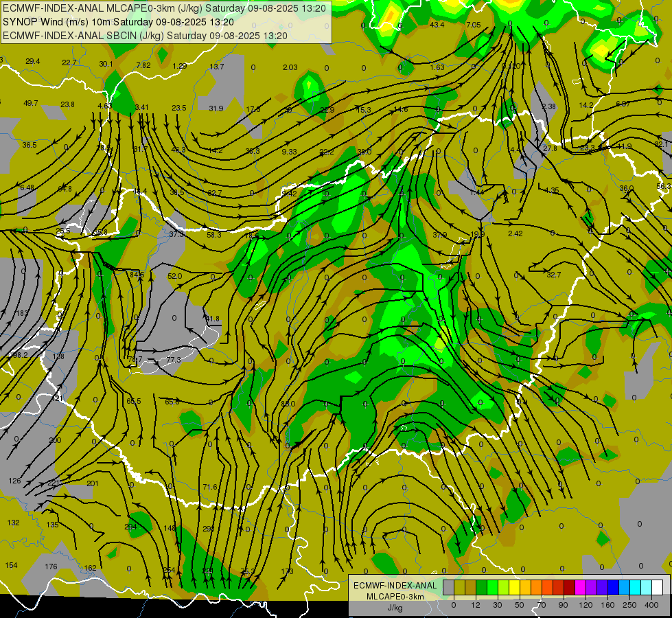Click the map value 98.2
Image resolution: width=672 pixels, height=618 pixels.
click(x=20, y=355)
